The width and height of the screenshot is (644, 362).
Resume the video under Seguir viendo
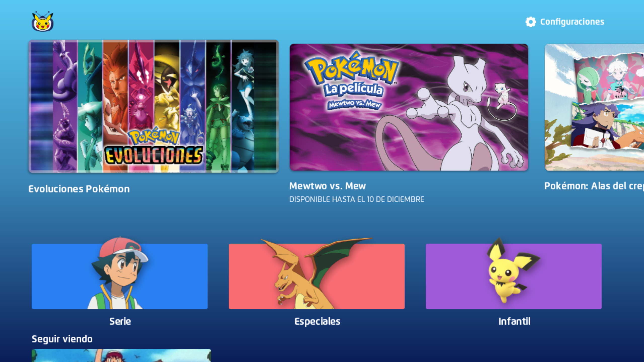(x=121, y=355)
